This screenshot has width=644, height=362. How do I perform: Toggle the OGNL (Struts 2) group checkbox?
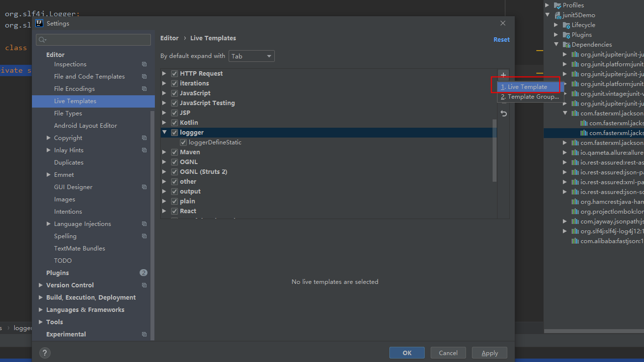[174, 172]
